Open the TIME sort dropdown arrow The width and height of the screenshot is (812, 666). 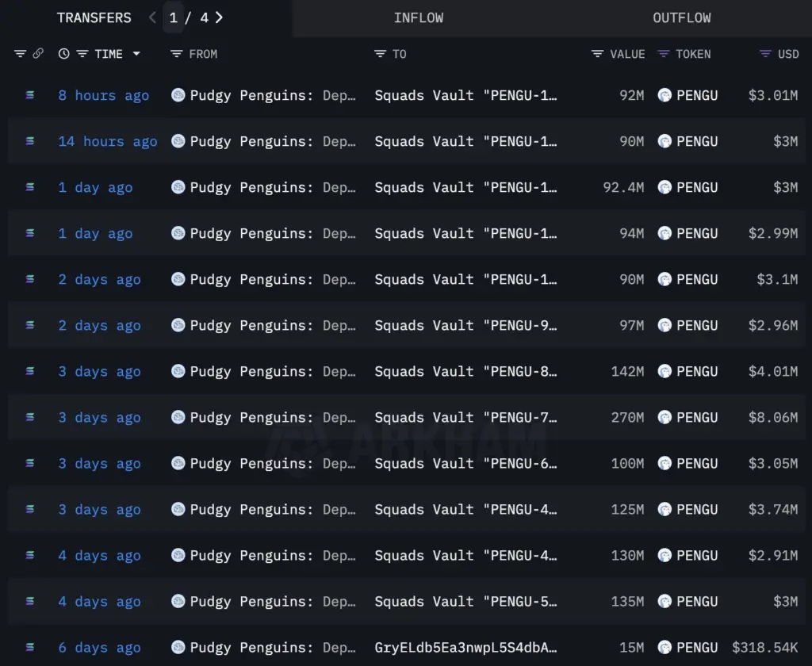(136, 54)
